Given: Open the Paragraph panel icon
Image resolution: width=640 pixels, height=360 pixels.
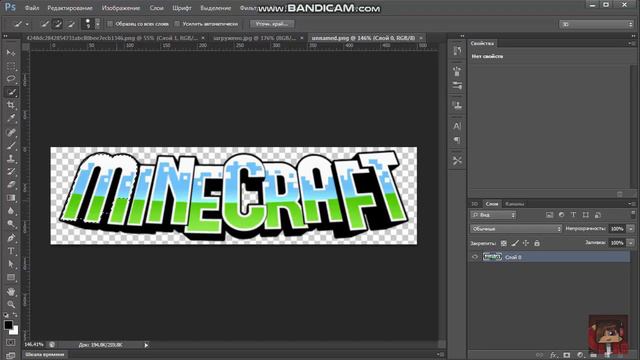Looking at the screenshot, I should click(457, 140).
